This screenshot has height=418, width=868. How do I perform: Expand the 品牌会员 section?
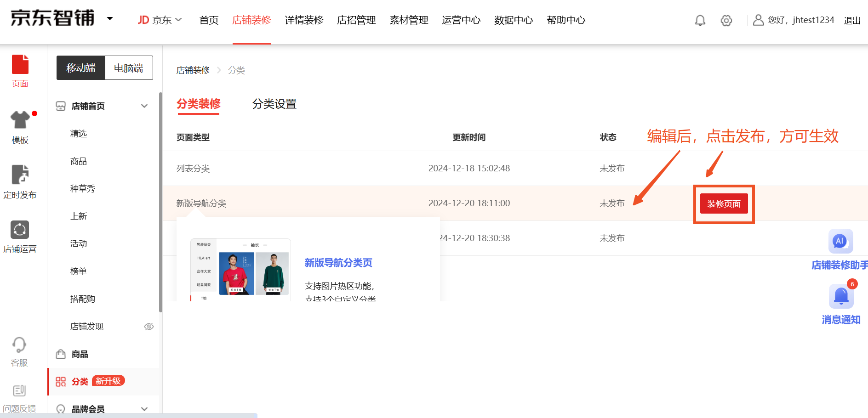click(144, 409)
